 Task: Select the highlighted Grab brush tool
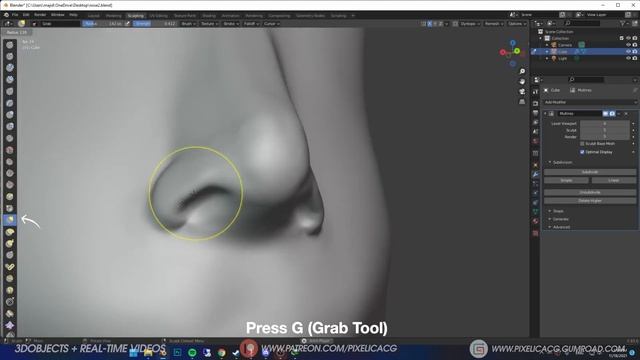point(10,220)
